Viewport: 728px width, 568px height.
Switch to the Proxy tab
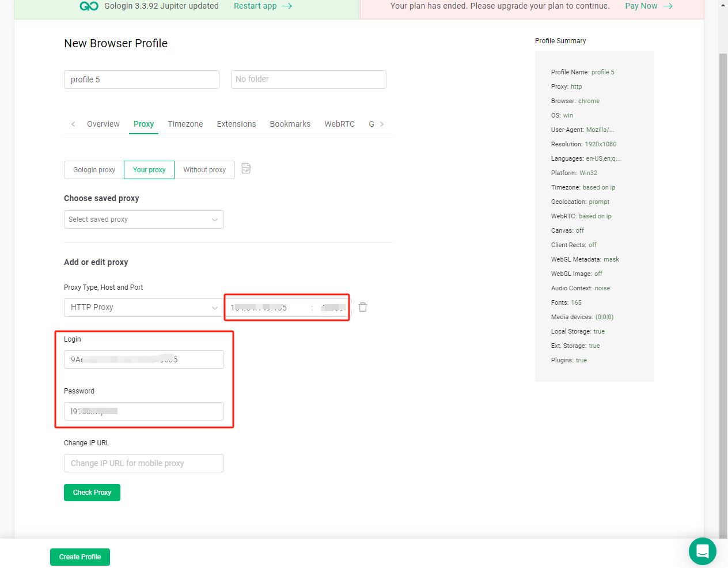coord(143,124)
